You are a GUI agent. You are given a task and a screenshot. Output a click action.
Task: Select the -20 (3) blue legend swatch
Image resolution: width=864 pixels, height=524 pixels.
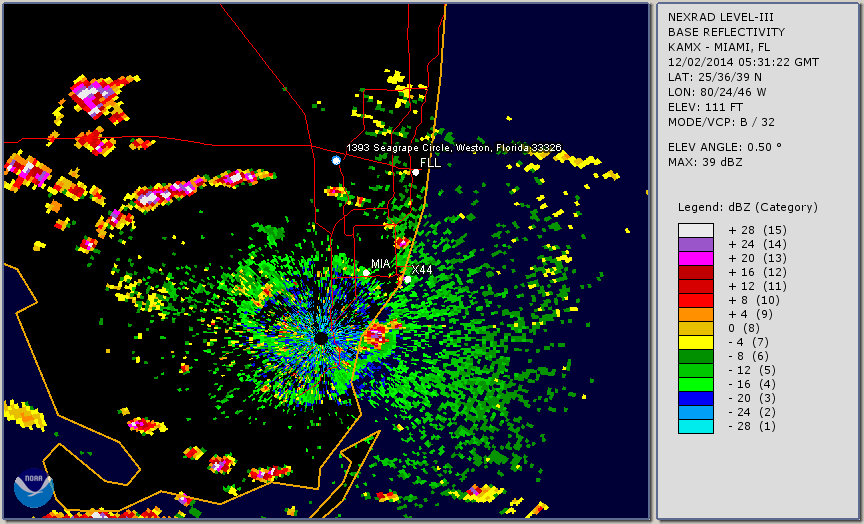coord(696,398)
